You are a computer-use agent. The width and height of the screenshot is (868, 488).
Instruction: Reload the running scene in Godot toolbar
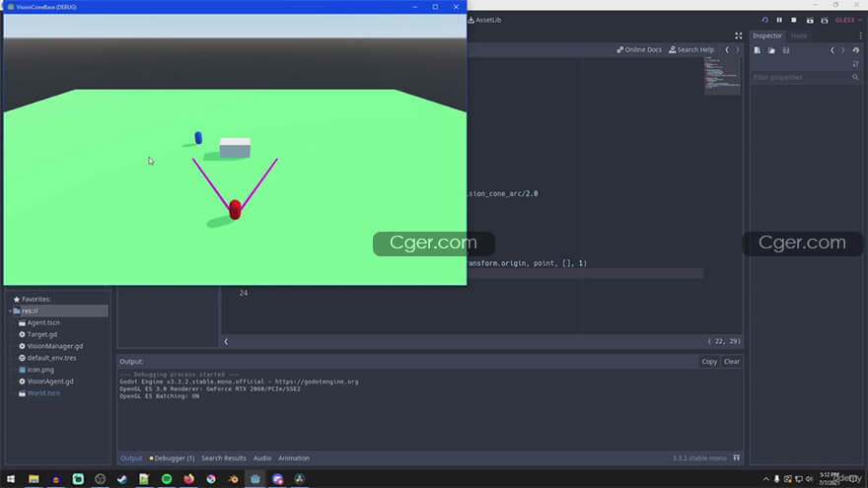click(x=765, y=20)
